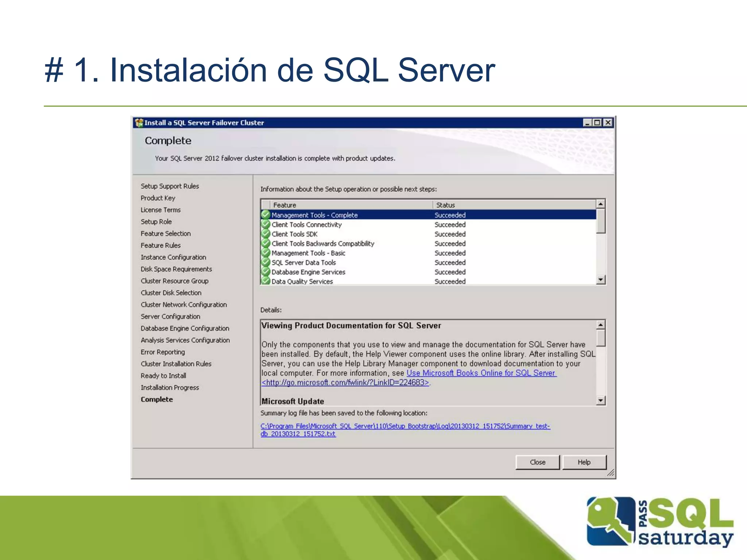
Task: Click the Setup Support Rules step
Action: click(x=170, y=186)
